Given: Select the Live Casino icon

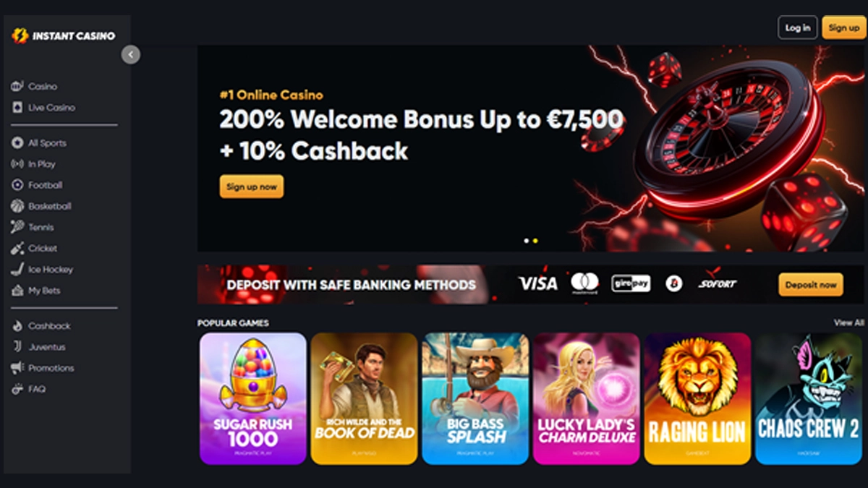Looking at the screenshot, I should [x=17, y=108].
